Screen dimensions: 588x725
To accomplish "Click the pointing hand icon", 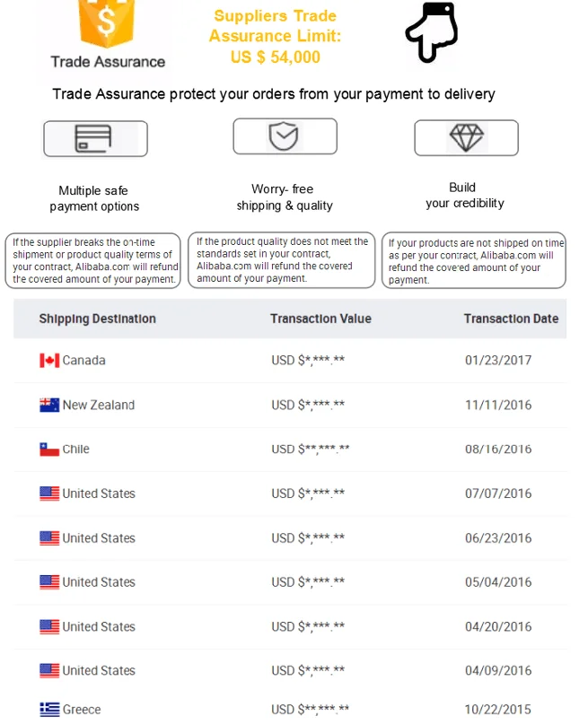I will coord(436,33).
